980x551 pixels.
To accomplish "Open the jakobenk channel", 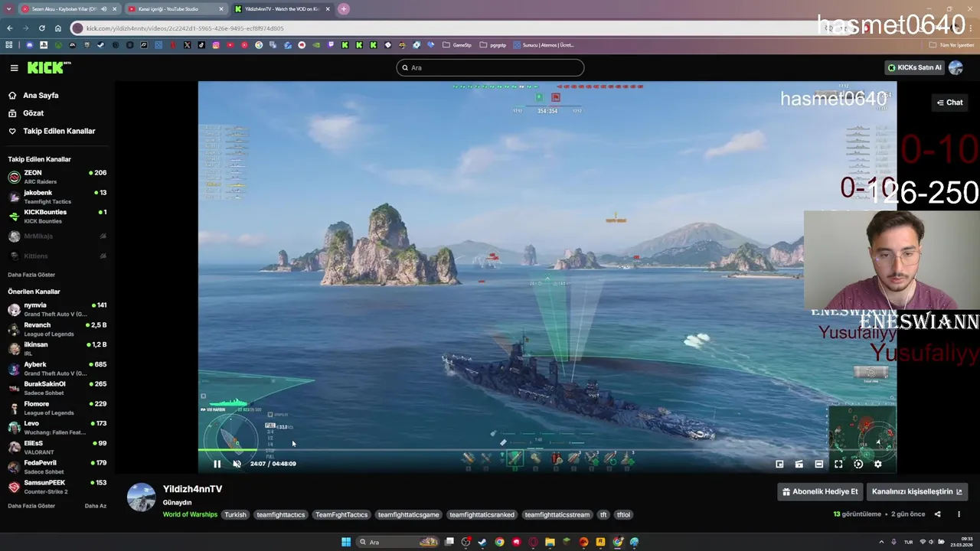I will pos(57,197).
